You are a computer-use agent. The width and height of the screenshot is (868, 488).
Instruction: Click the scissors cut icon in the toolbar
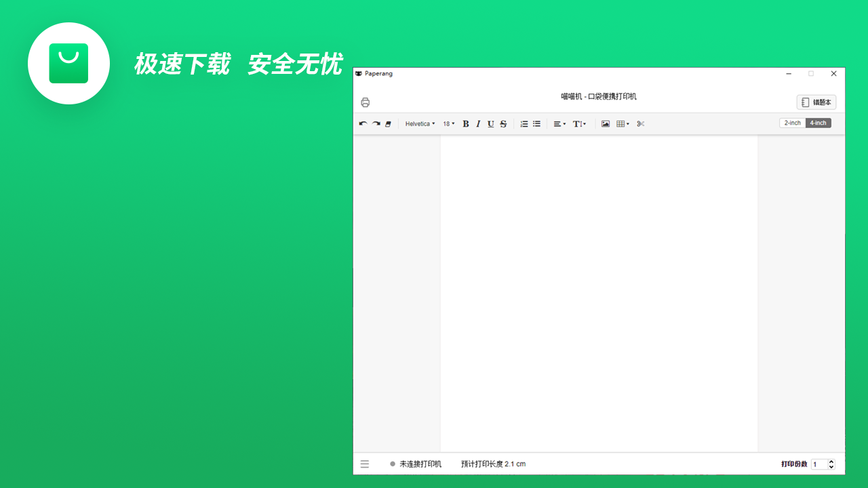[x=639, y=123]
